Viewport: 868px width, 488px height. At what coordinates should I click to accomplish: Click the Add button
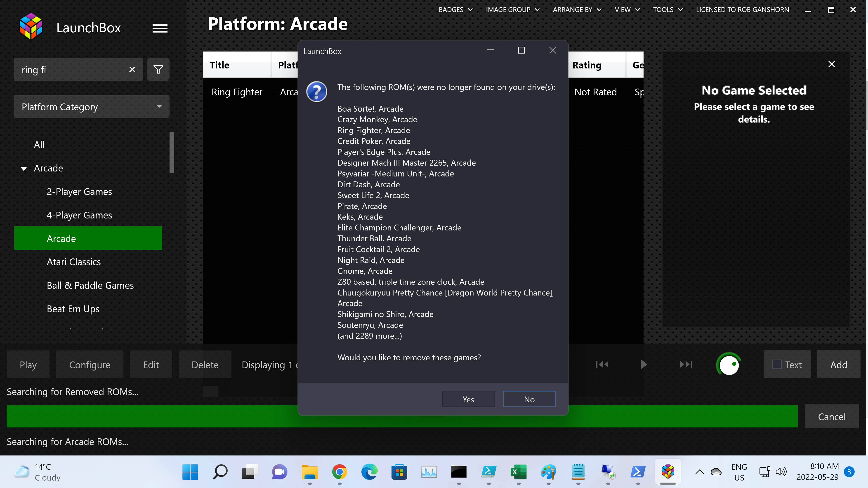[x=838, y=364]
